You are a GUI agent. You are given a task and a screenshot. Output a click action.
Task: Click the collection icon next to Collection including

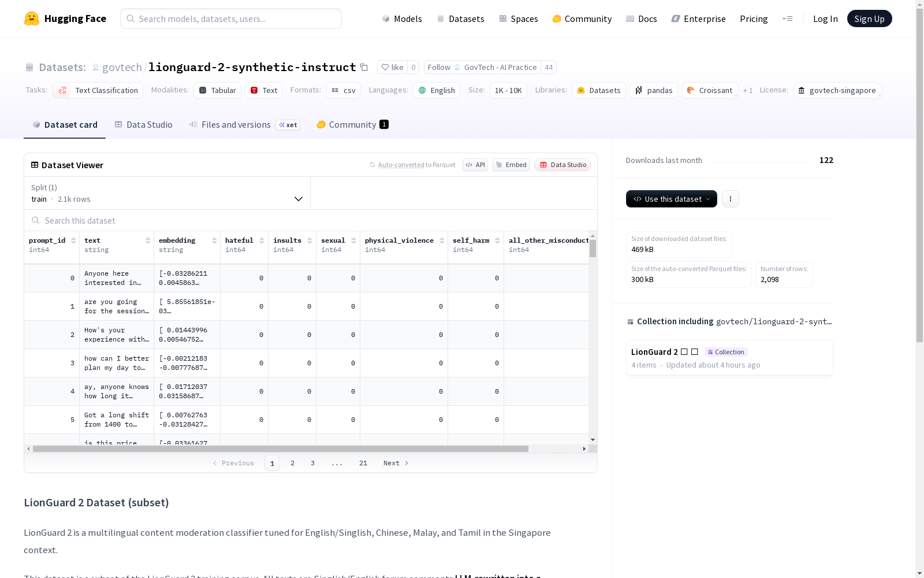[x=630, y=322]
